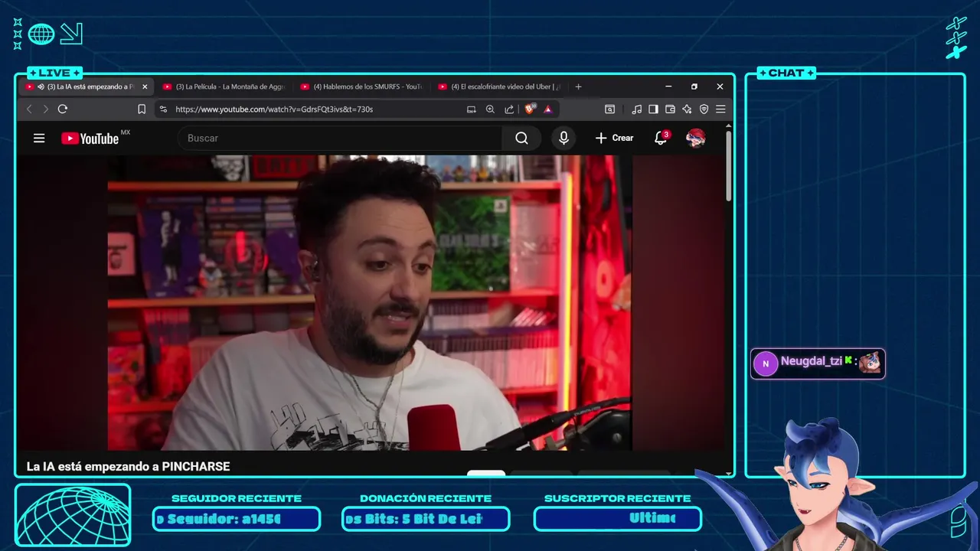Open the YouTube guide hamburger menu
This screenshot has width=980, height=551.
39,139
